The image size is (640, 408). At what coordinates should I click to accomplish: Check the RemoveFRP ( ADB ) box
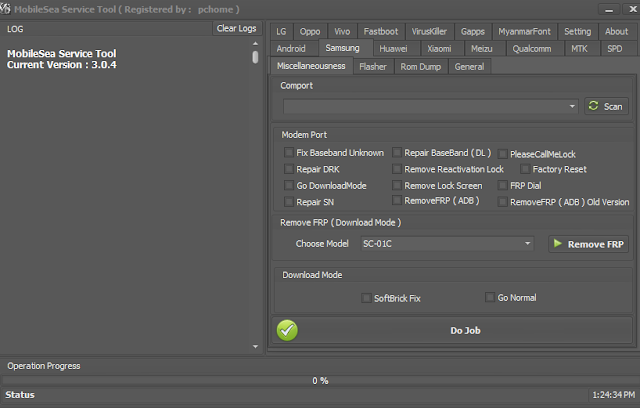[x=397, y=200]
